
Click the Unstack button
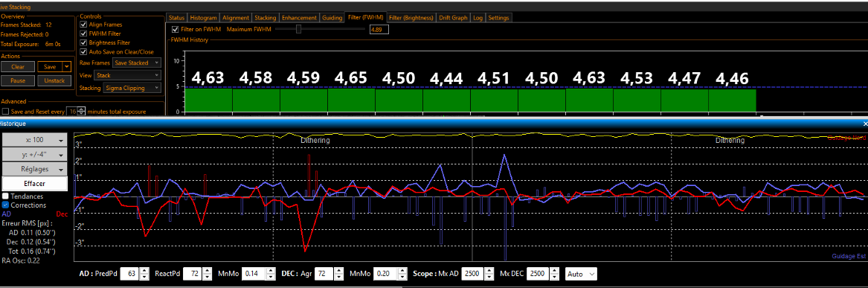coord(55,81)
